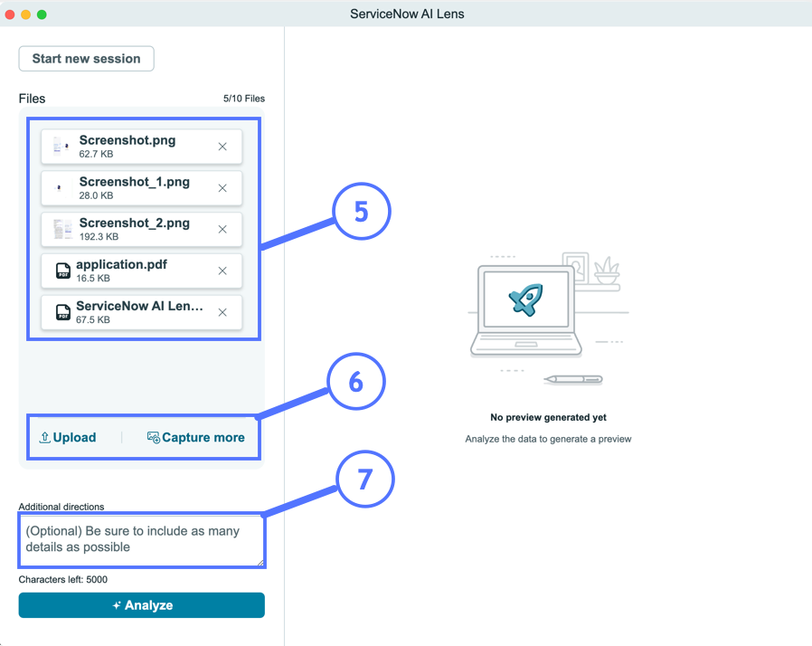Close the ServiceNow AI Lens window
The height and width of the screenshot is (646, 812).
click(9, 14)
